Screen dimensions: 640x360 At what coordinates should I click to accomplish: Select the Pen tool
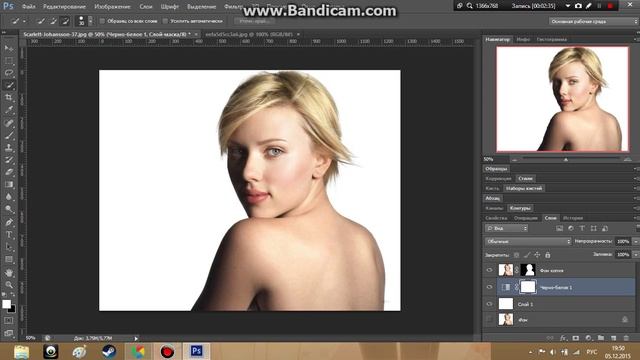9,222
